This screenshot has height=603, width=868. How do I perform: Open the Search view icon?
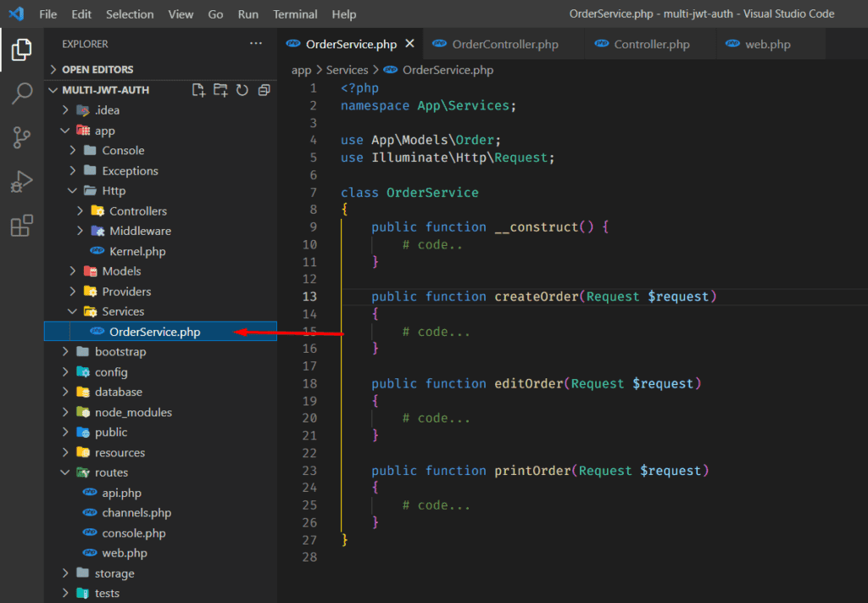click(21, 93)
